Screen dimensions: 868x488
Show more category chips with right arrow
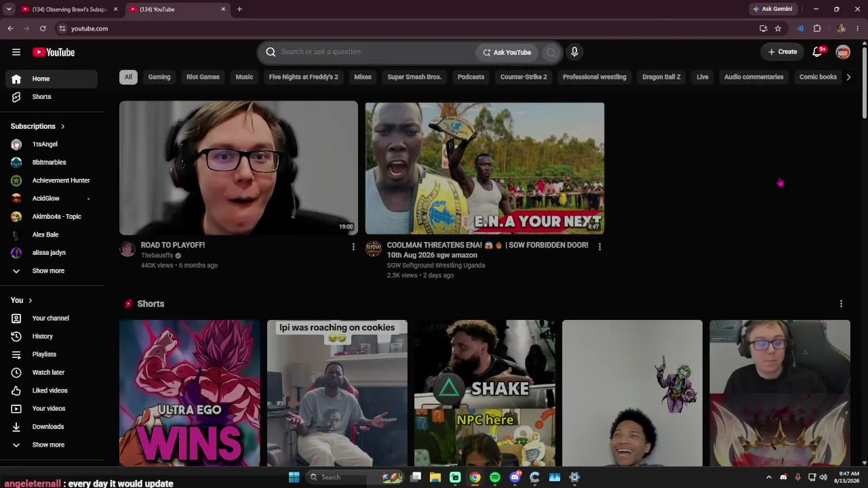click(848, 77)
